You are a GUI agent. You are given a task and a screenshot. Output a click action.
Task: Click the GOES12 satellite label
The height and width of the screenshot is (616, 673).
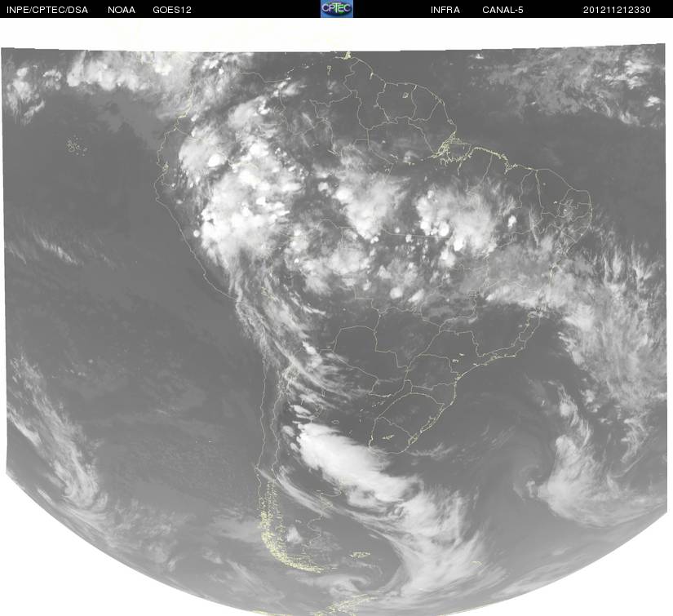172,10
